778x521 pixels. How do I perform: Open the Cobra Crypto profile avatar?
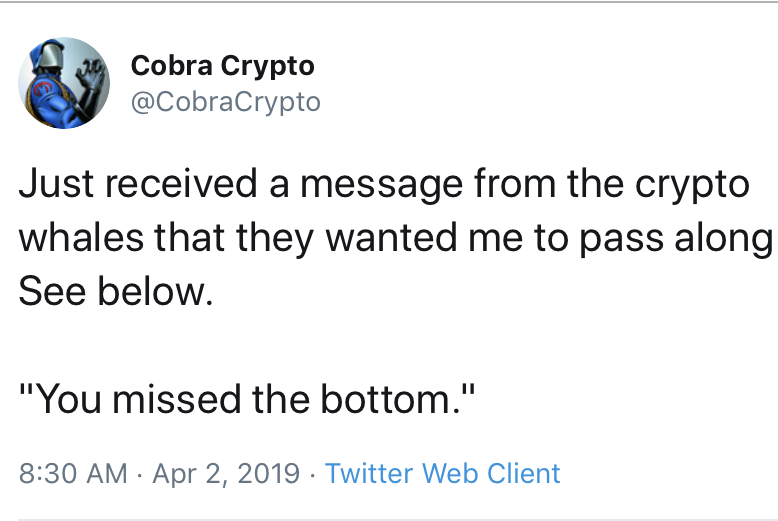(x=64, y=83)
